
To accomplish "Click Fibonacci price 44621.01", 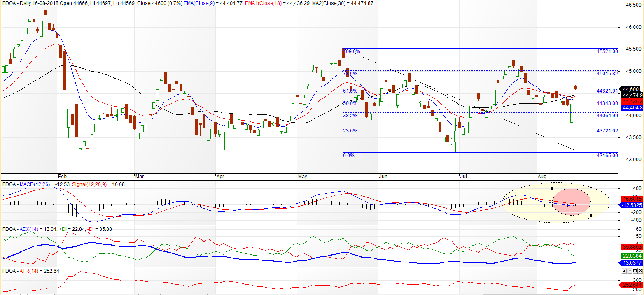I will (607, 91).
